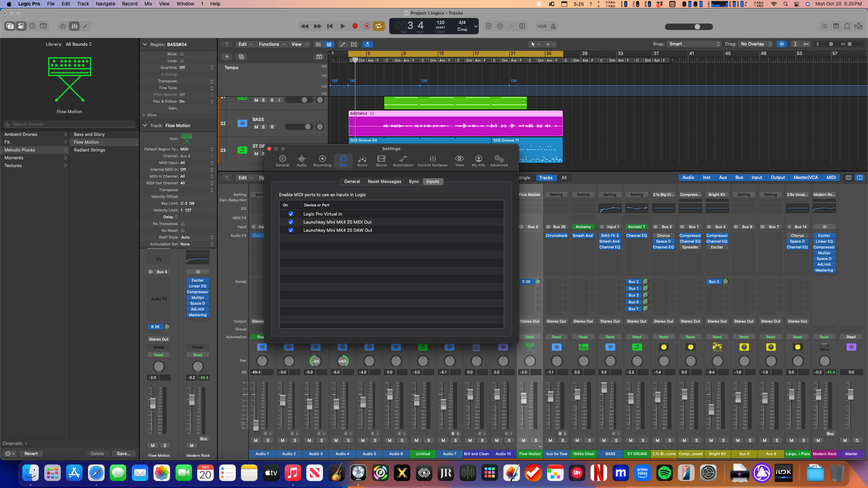The width and height of the screenshot is (868, 488).
Task: Toggle the Cycle mode button
Action: (378, 26)
